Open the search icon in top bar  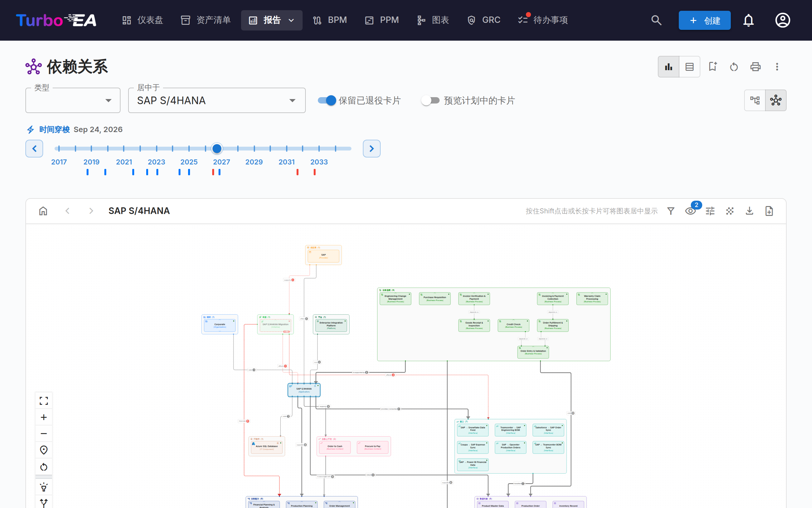coord(656,20)
